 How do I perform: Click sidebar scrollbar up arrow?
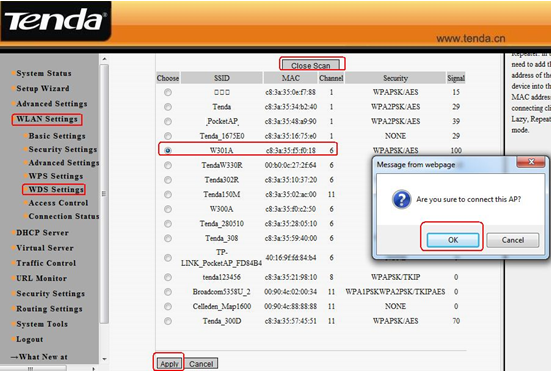104,59
